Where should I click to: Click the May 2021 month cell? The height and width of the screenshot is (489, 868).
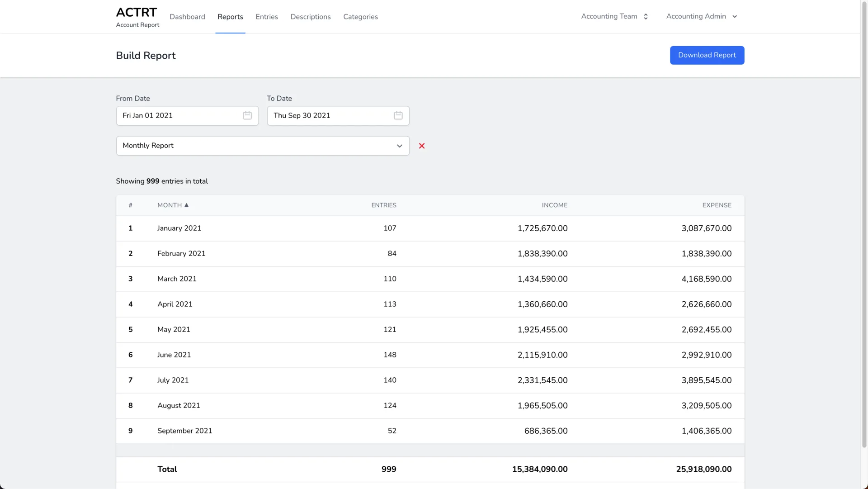(174, 330)
